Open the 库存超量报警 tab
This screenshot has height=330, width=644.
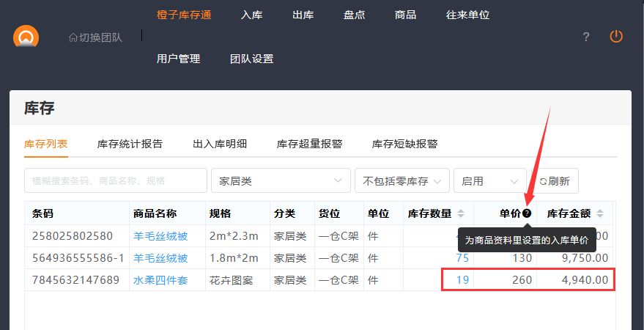click(309, 144)
